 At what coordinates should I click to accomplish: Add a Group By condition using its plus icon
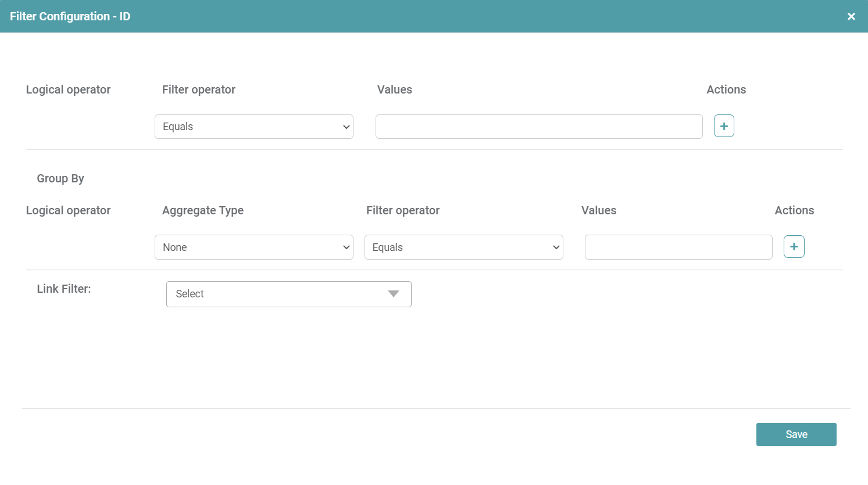point(794,247)
